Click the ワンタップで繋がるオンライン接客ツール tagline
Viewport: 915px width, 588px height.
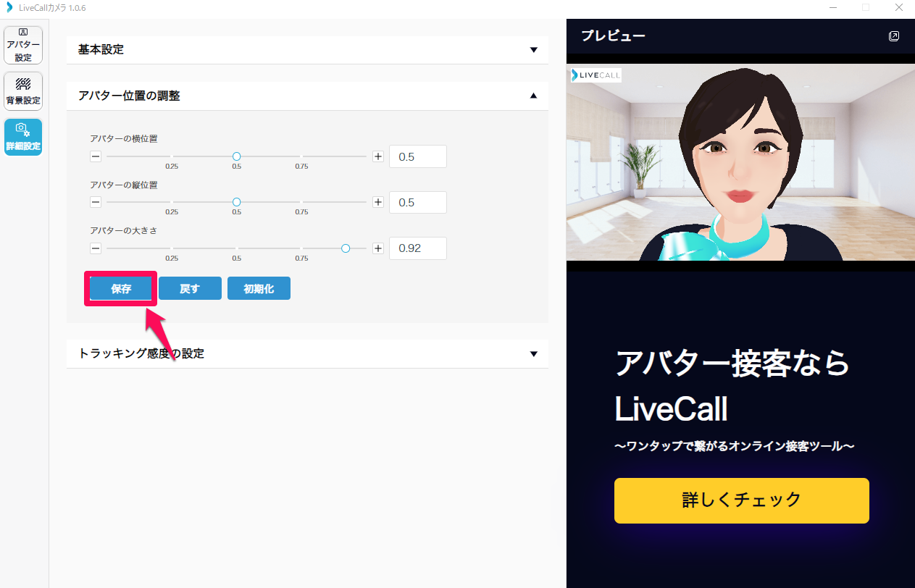(x=735, y=446)
